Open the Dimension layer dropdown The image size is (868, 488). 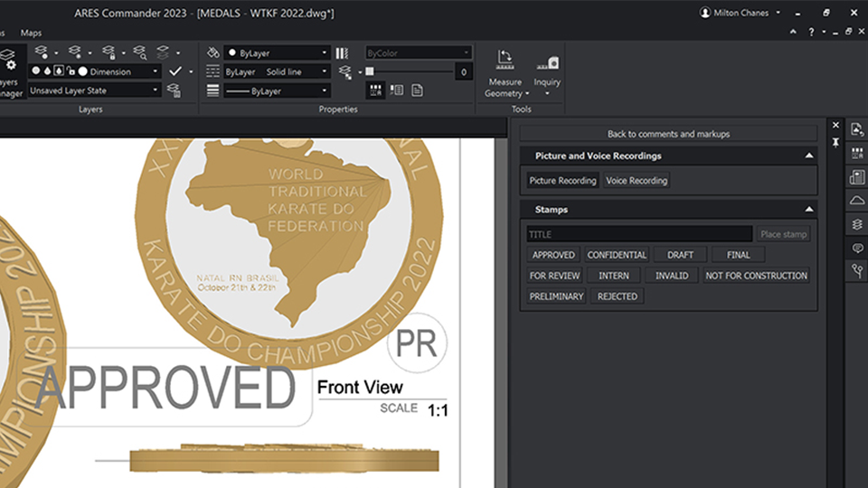point(155,71)
